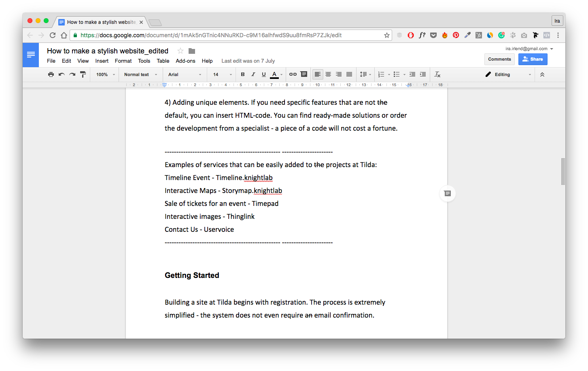Bookmark this page with the star

point(387,35)
